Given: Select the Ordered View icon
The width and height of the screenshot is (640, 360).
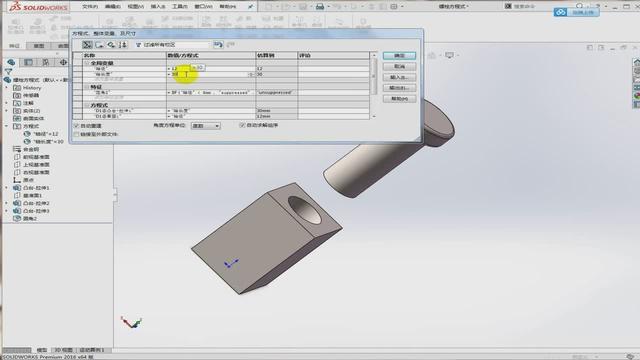Looking at the screenshot, I should click(123, 44).
